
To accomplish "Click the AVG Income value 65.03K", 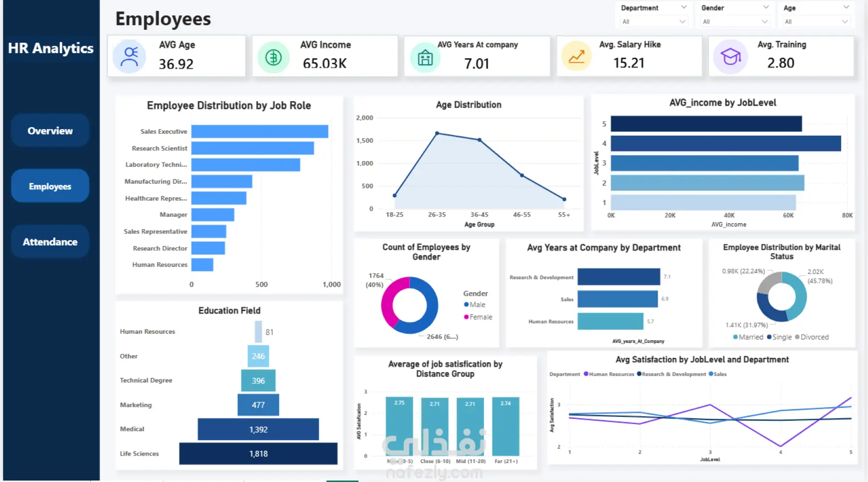I will click(x=325, y=64).
